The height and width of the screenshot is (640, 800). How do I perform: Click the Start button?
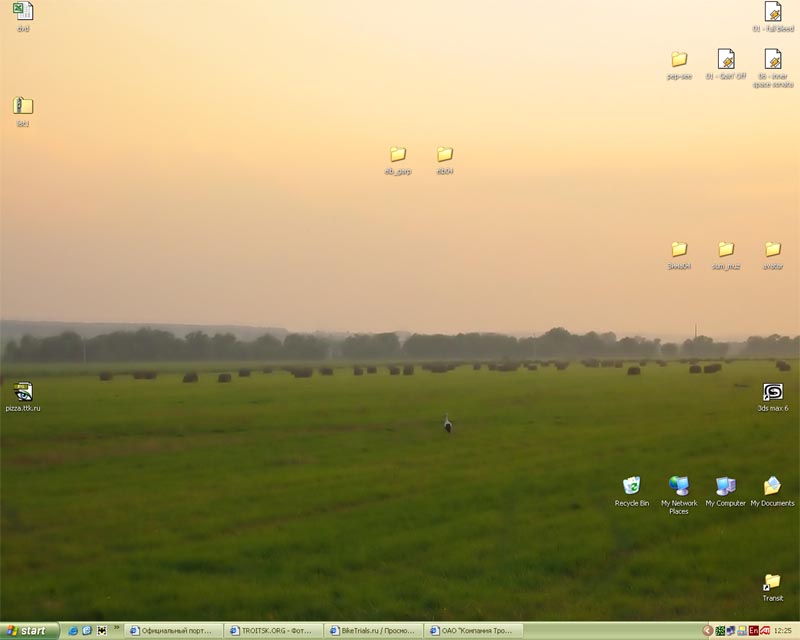(x=30, y=631)
